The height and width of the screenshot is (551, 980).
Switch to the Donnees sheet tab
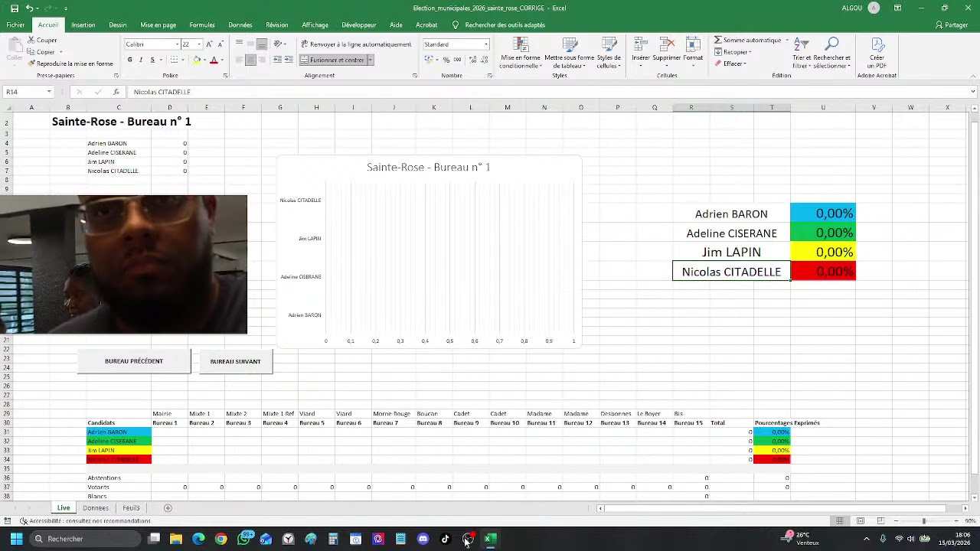point(96,508)
